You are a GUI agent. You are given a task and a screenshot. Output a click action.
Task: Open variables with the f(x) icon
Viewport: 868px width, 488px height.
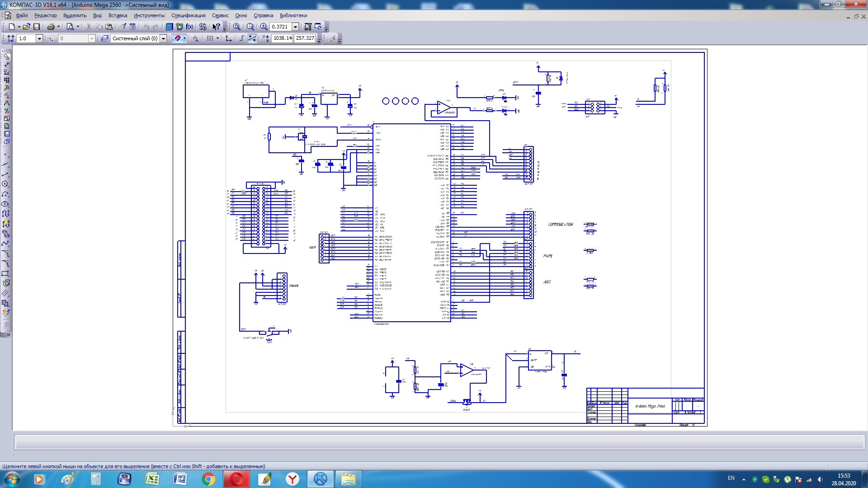pos(189,27)
